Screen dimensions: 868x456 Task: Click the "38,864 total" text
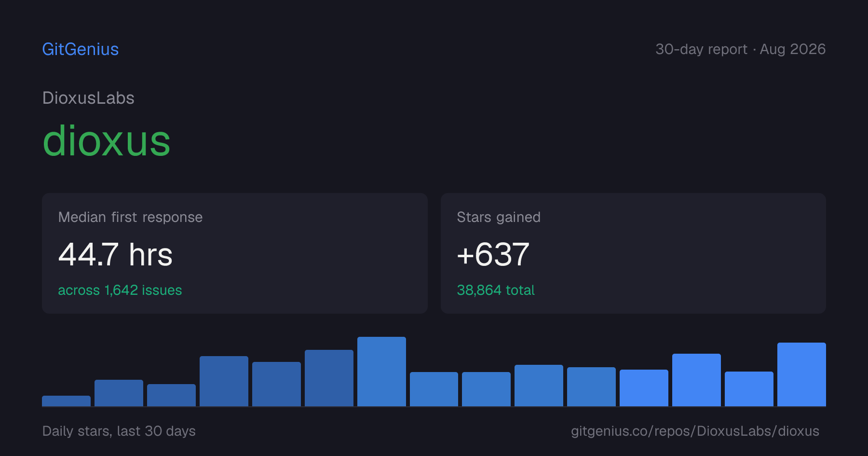tap(496, 290)
